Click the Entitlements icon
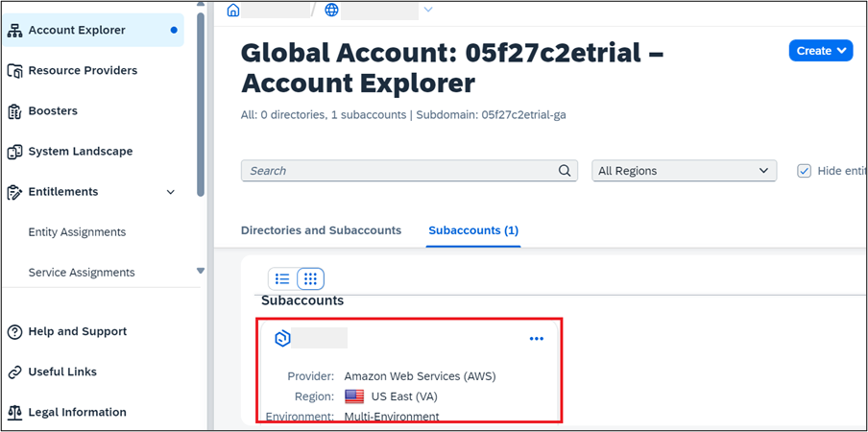The width and height of the screenshot is (868, 432). 14,192
